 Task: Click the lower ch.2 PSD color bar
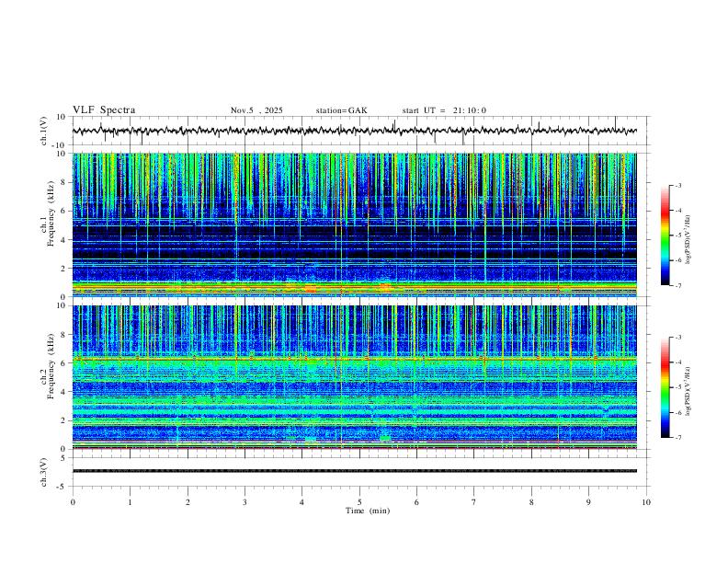click(x=665, y=387)
